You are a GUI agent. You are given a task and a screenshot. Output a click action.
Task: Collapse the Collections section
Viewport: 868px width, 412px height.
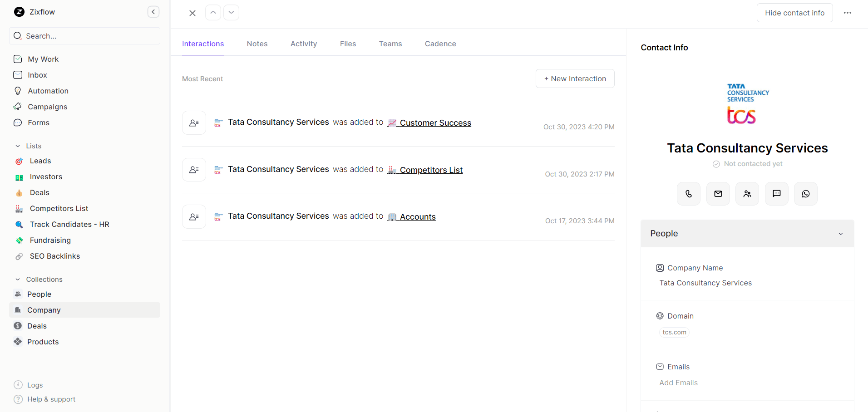(18, 279)
